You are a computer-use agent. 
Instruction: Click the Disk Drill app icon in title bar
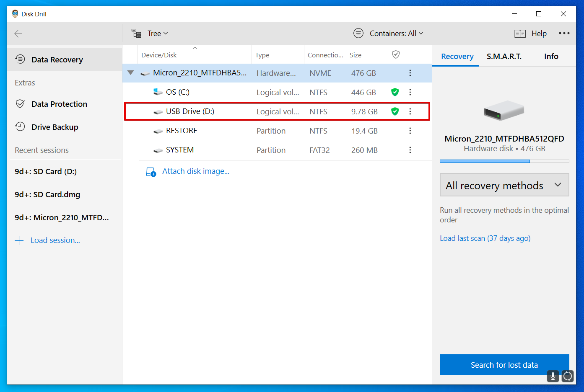(15, 14)
